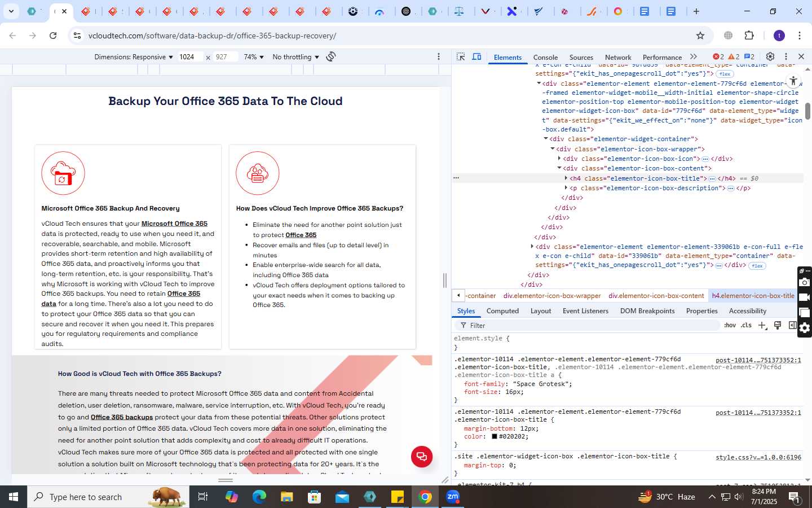This screenshot has width=812, height=508.
Task: Reload the current page
Action: pos(53,36)
